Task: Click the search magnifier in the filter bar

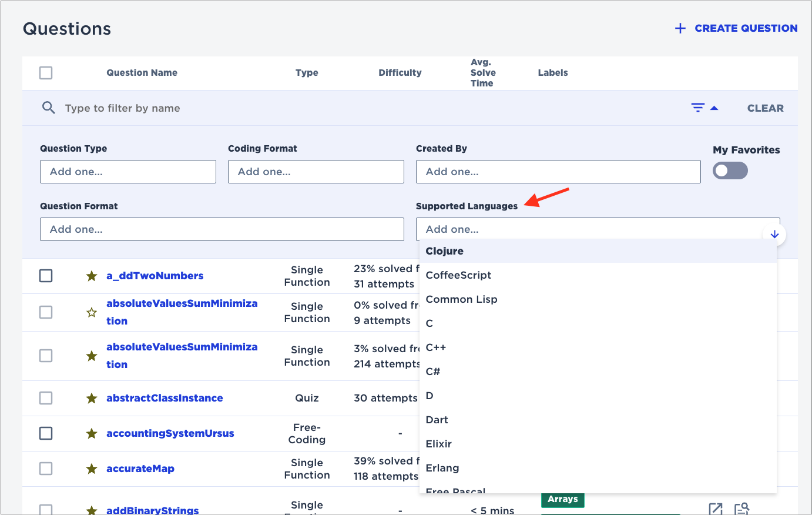Action: point(48,108)
